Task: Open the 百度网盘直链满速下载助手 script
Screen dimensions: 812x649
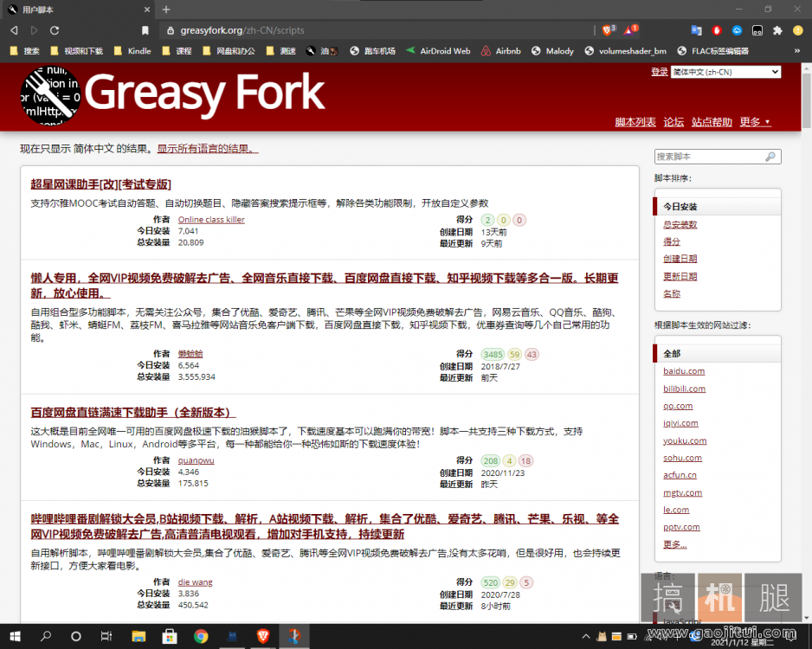Action: [x=133, y=413]
